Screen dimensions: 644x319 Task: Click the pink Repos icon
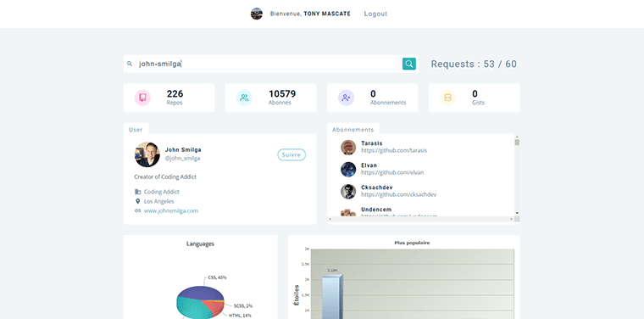pos(142,98)
